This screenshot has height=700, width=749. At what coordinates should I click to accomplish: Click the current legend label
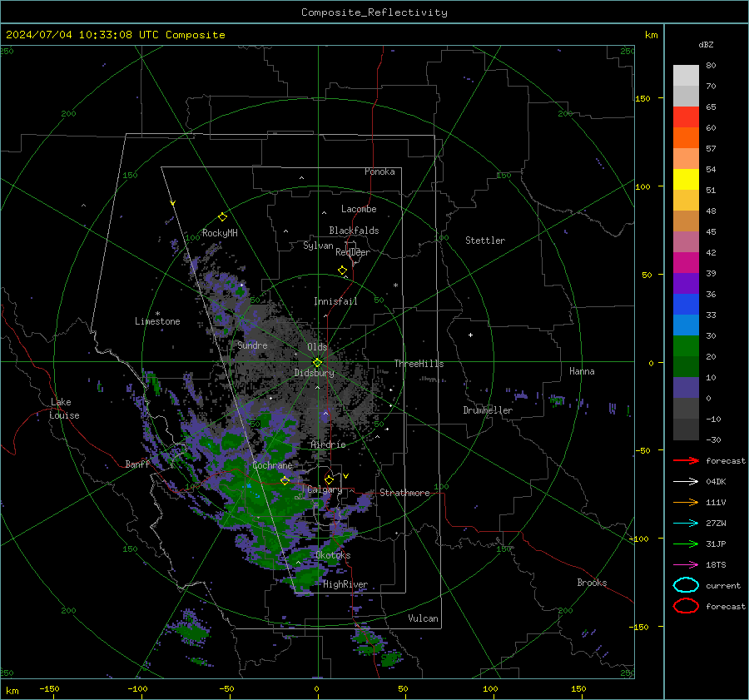723,585
